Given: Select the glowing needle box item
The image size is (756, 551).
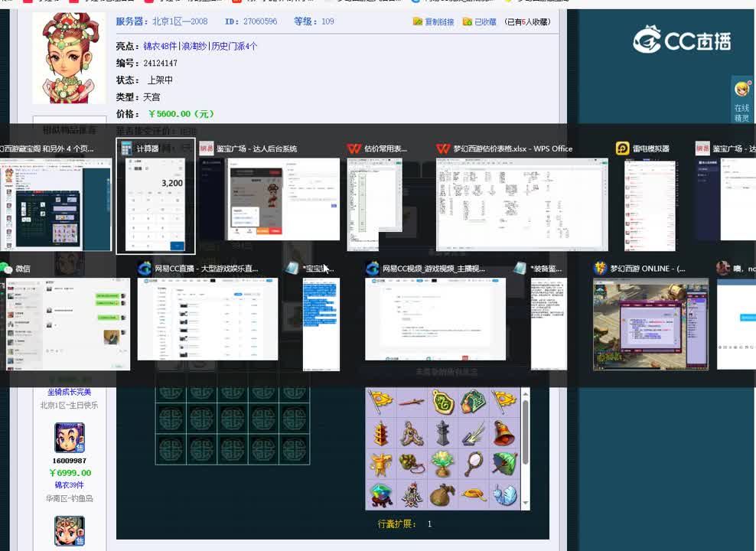Looking at the screenshot, I should point(473,433).
